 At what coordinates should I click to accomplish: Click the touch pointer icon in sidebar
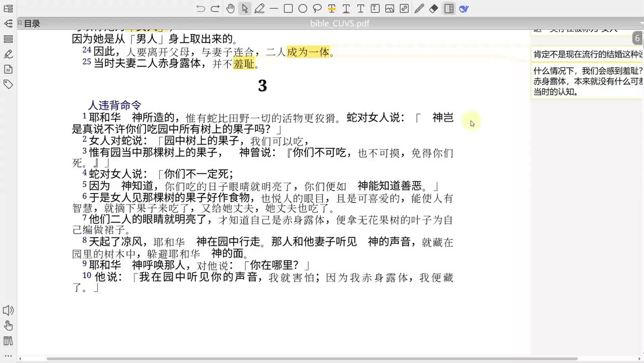click(x=8, y=326)
